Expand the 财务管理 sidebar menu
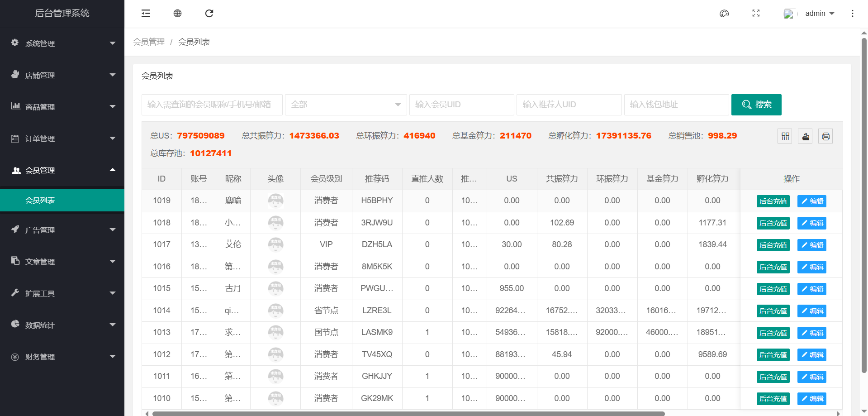The width and height of the screenshot is (868, 416). coord(62,357)
